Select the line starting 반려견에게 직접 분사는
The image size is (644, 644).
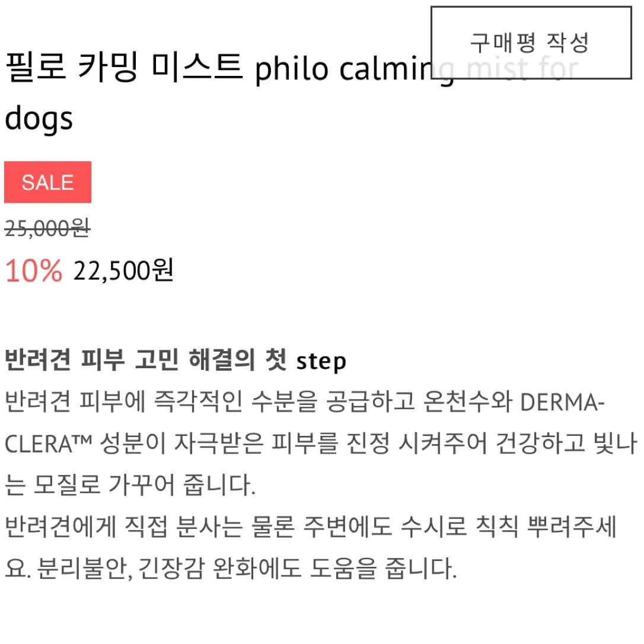(311, 527)
